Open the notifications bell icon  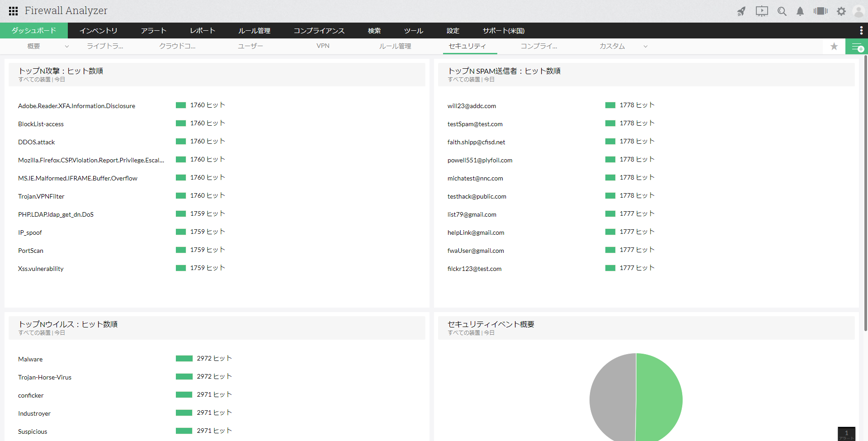coord(800,11)
